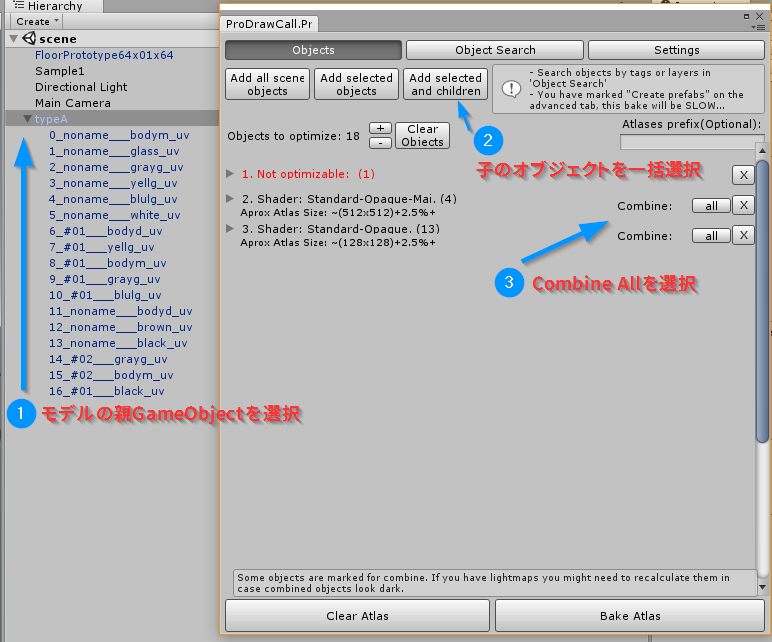This screenshot has height=642, width=772.
Task: Click the scrollbar down arrow in ProDrawCall
Action: [x=762, y=587]
